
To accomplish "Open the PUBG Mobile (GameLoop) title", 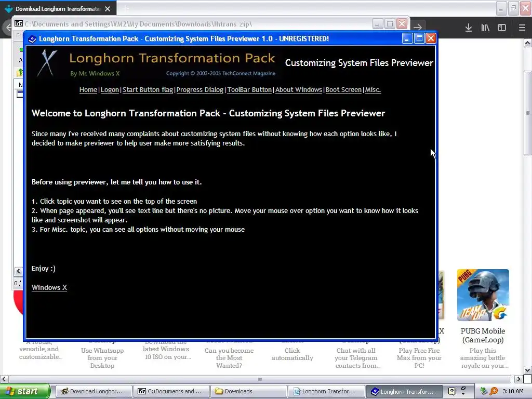I will pos(483,335).
